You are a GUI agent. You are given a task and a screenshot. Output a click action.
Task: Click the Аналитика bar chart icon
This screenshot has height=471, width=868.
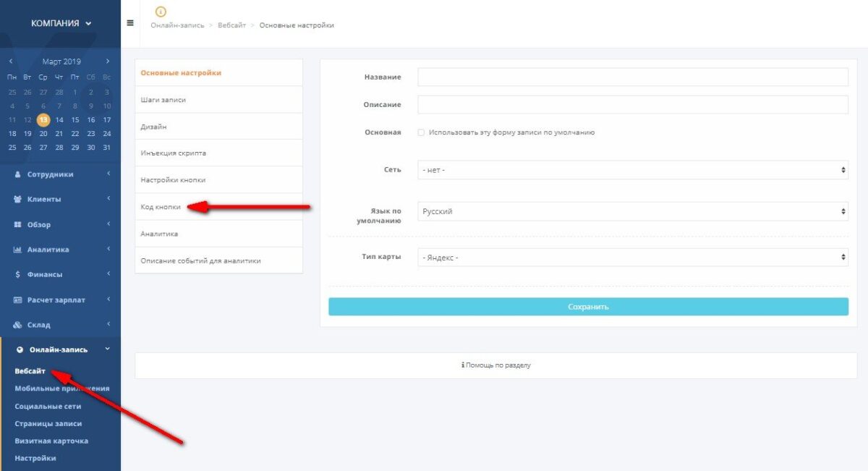18,250
